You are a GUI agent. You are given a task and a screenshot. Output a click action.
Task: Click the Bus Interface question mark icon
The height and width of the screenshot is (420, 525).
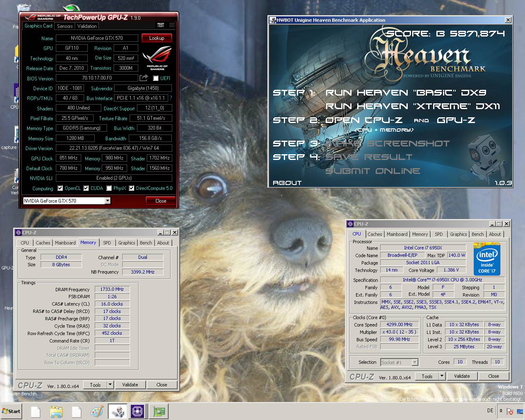tap(171, 98)
